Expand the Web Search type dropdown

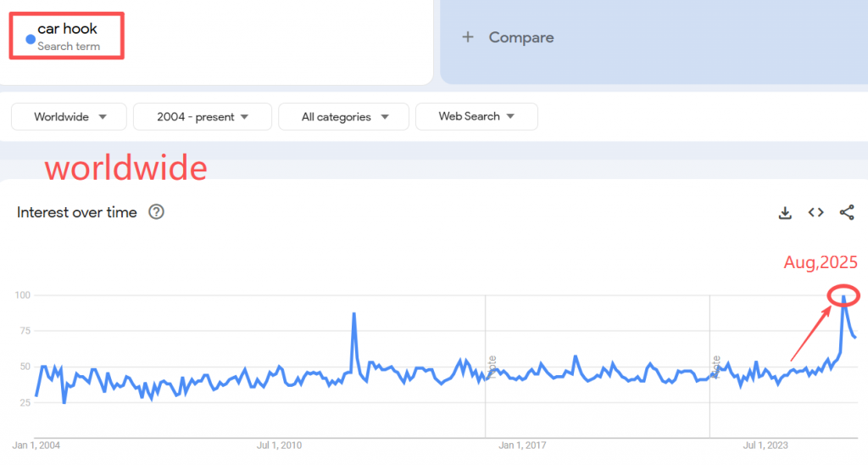pos(476,116)
